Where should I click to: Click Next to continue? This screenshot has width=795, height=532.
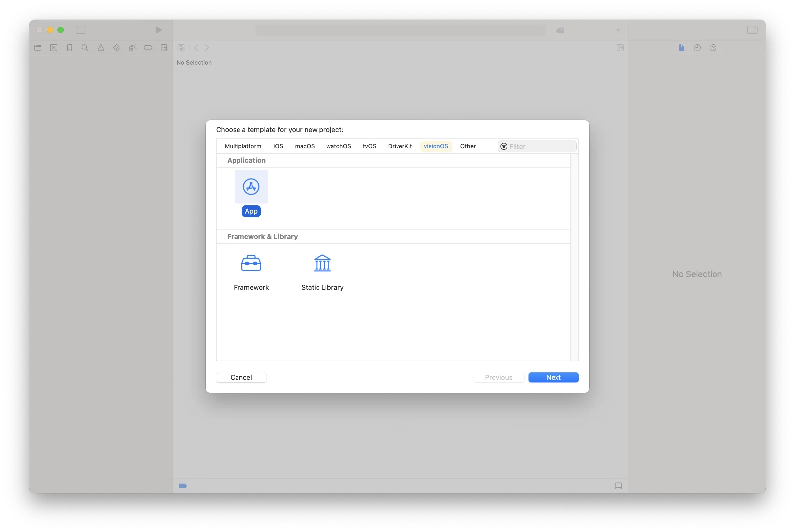(554, 377)
